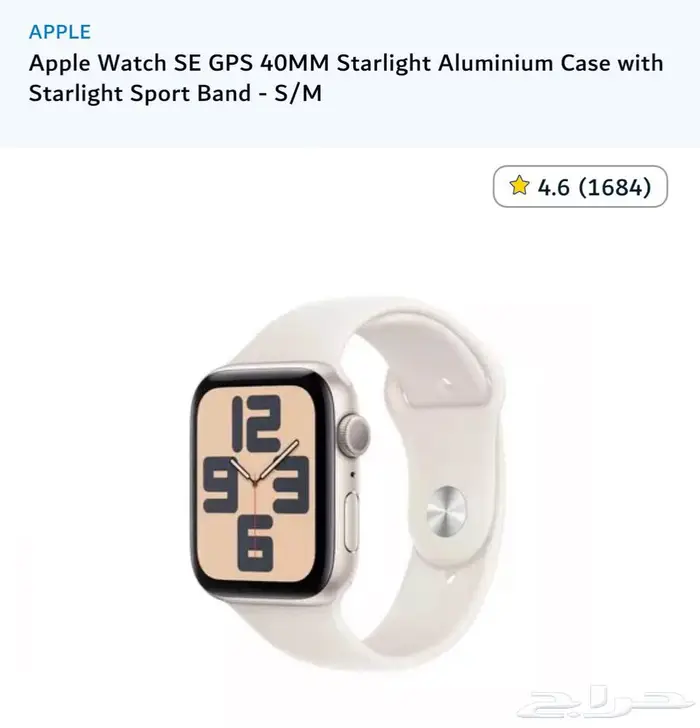
Task: Click the microphone hole below the crown
Action: click(352, 474)
